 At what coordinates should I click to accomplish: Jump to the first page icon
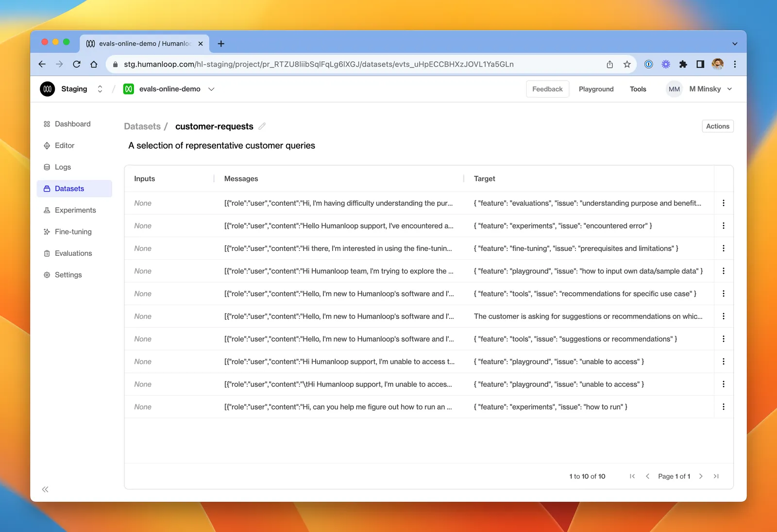(632, 476)
